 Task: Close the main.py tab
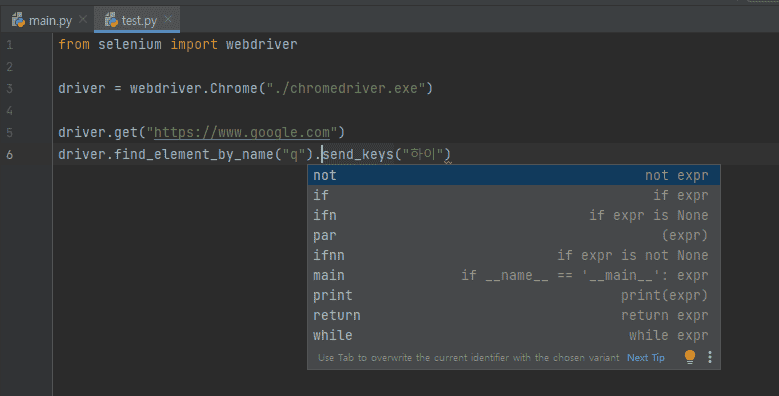pyautogui.click(x=83, y=19)
